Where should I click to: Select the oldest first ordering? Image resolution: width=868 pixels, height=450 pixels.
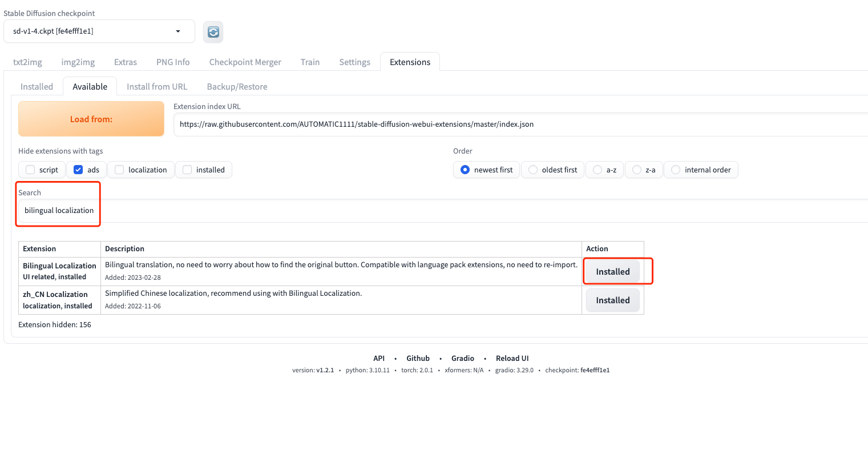tap(533, 170)
